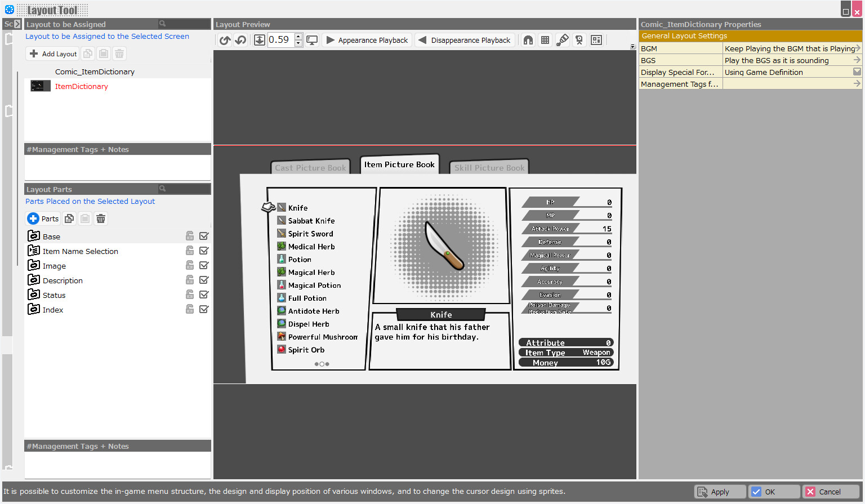The width and height of the screenshot is (865, 504).
Task: Open Management Tags settings via arrow
Action: (x=857, y=83)
